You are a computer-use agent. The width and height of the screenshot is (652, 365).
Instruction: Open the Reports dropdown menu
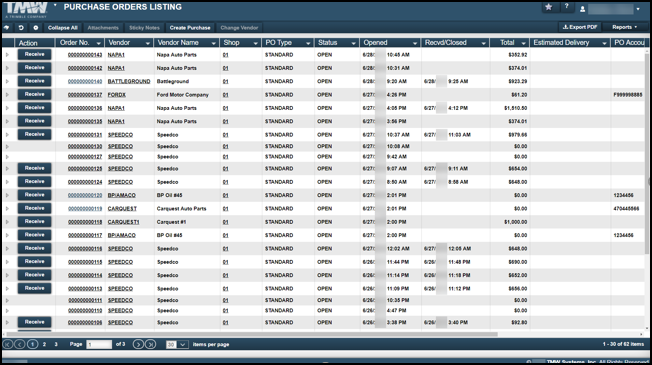(625, 27)
